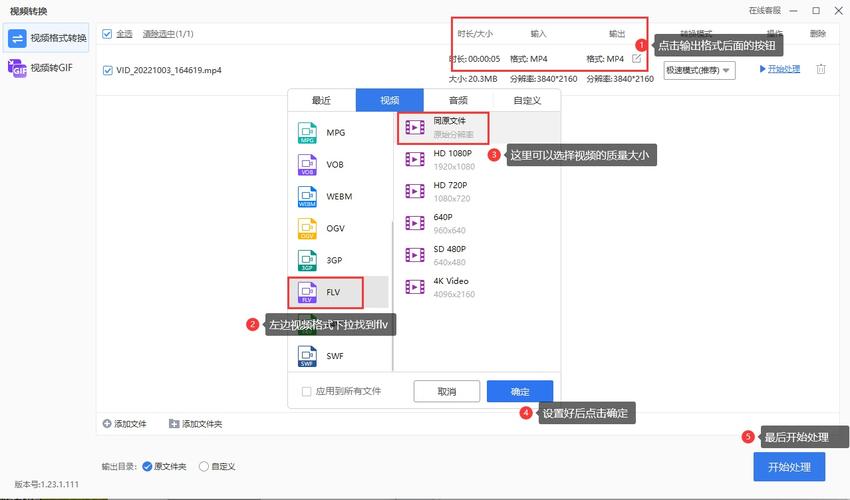Image resolution: width=850 pixels, height=500 pixels.
Task: Choose HD 720P film icon
Action: click(x=415, y=191)
